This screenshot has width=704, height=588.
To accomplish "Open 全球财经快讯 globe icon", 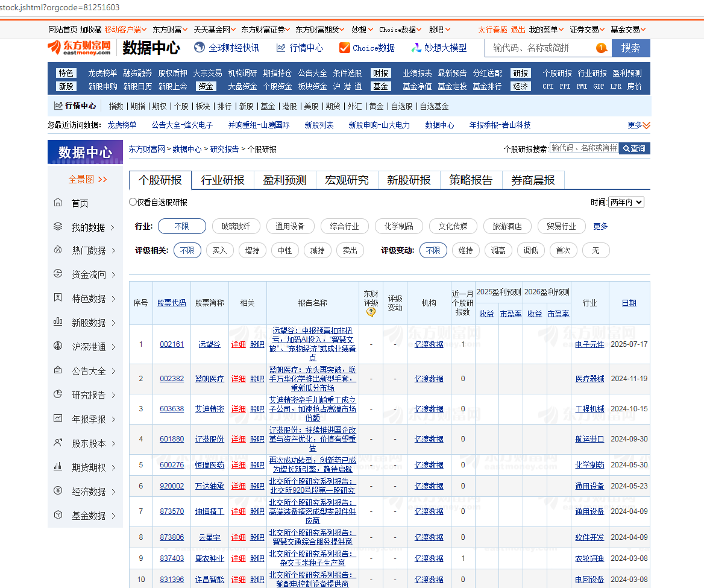I will coord(200,48).
